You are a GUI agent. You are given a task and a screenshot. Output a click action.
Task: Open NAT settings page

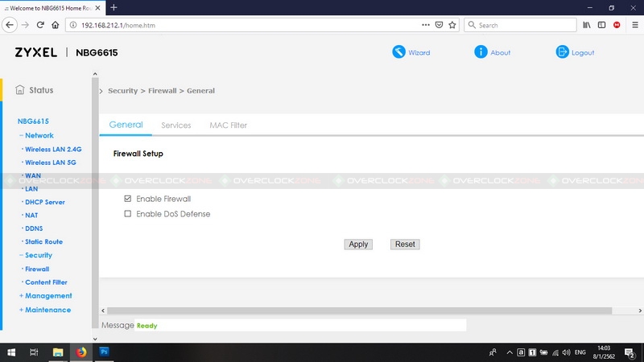[x=31, y=215]
